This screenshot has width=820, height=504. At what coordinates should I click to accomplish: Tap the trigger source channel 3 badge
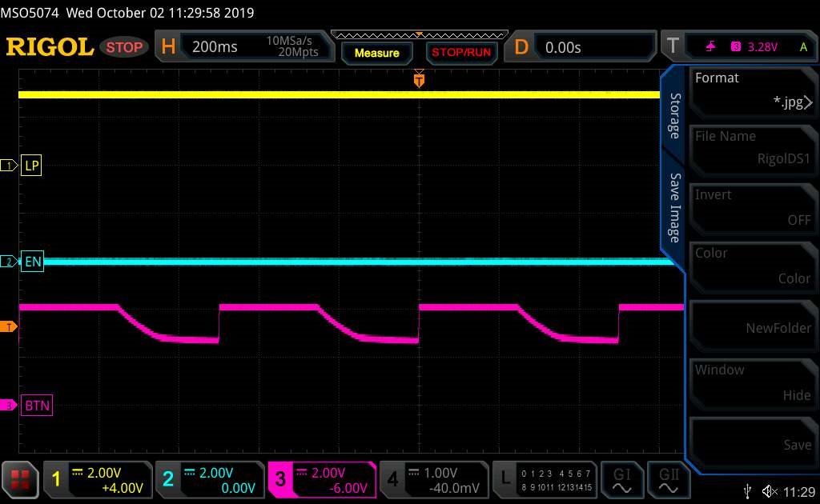(x=735, y=47)
